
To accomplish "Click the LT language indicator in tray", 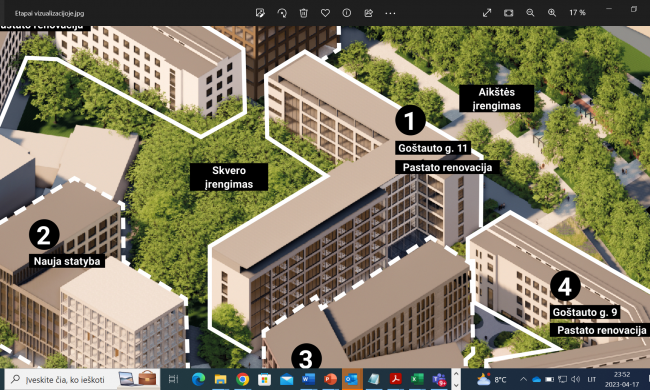I will 592,379.
